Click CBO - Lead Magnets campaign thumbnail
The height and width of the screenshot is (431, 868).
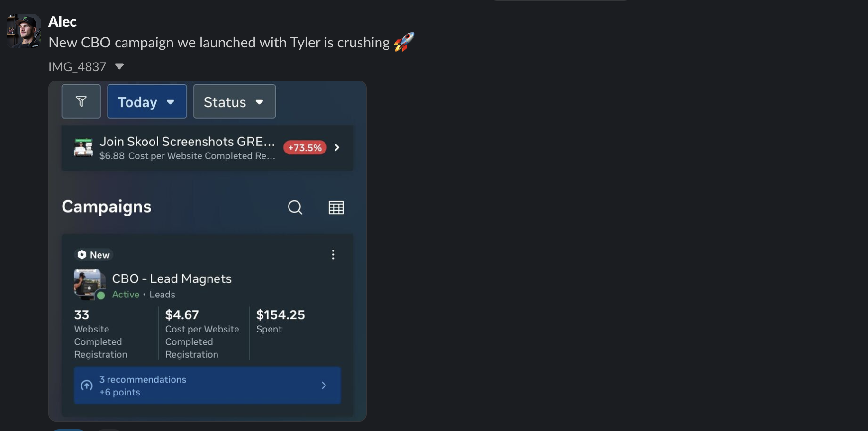coord(90,284)
